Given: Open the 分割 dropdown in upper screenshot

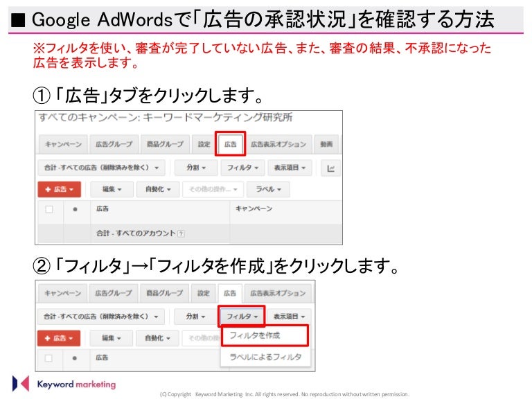Looking at the screenshot, I should [x=196, y=168].
